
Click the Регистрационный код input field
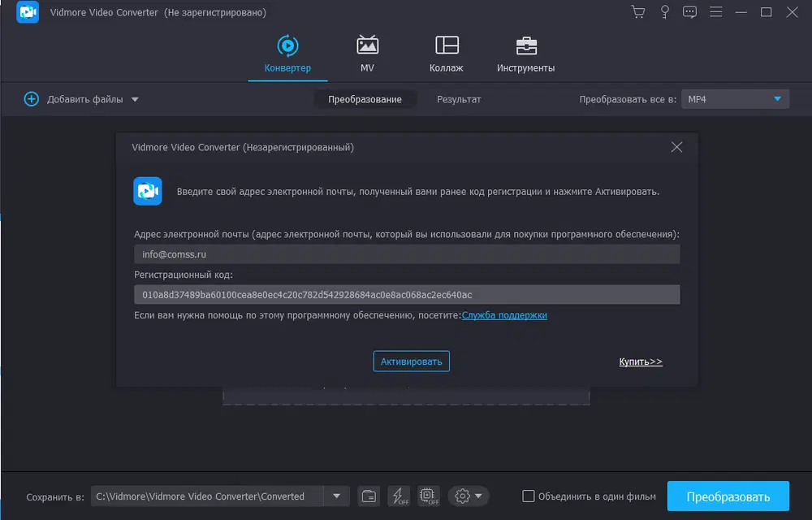tap(407, 295)
